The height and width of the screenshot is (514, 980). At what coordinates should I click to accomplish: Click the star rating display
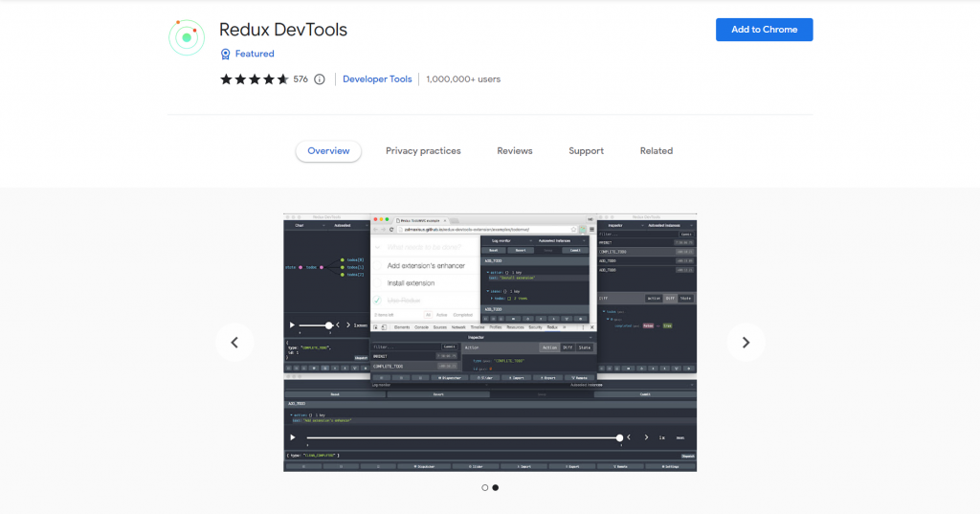(x=254, y=79)
